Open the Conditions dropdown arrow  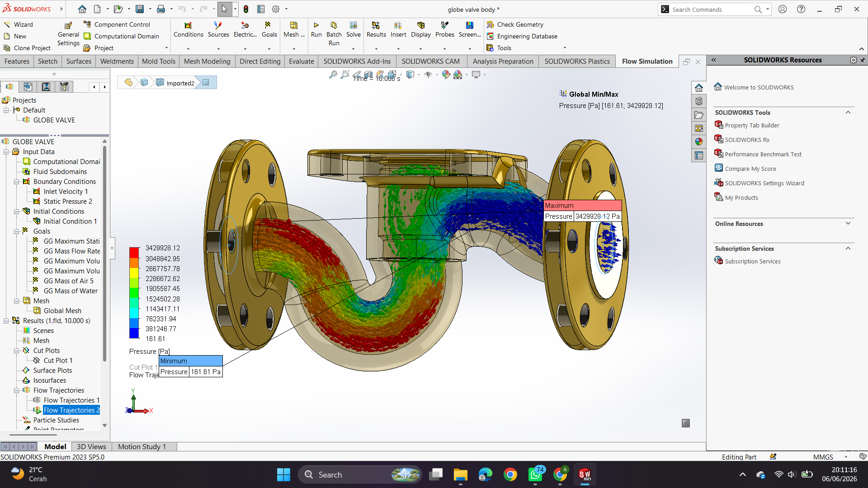[188, 49]
